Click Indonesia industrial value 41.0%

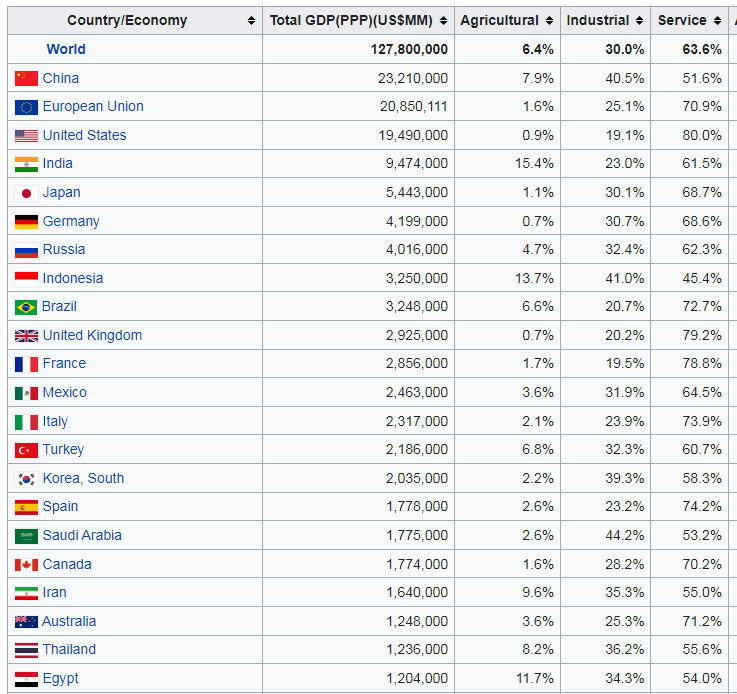625,279
